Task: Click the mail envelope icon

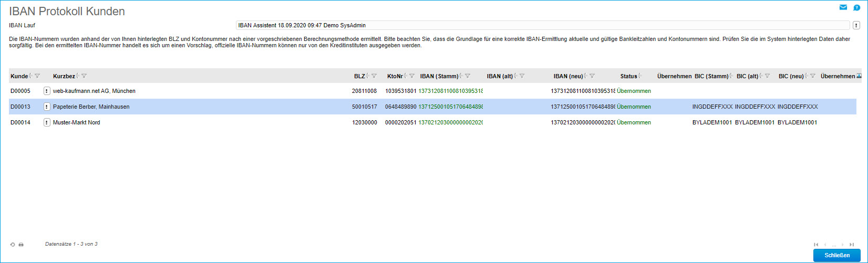Action: coord(843,8)
